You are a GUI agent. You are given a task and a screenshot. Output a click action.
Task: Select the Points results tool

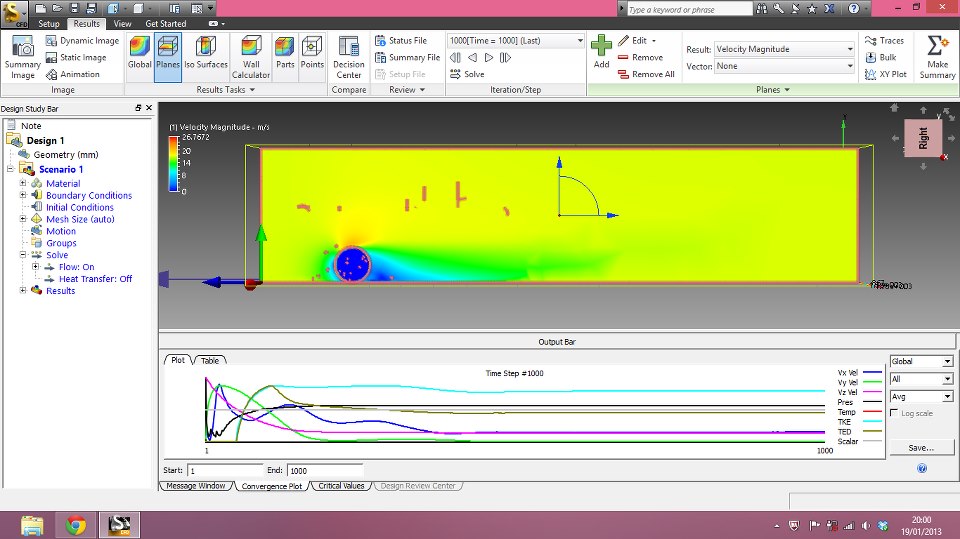point(312,53)
